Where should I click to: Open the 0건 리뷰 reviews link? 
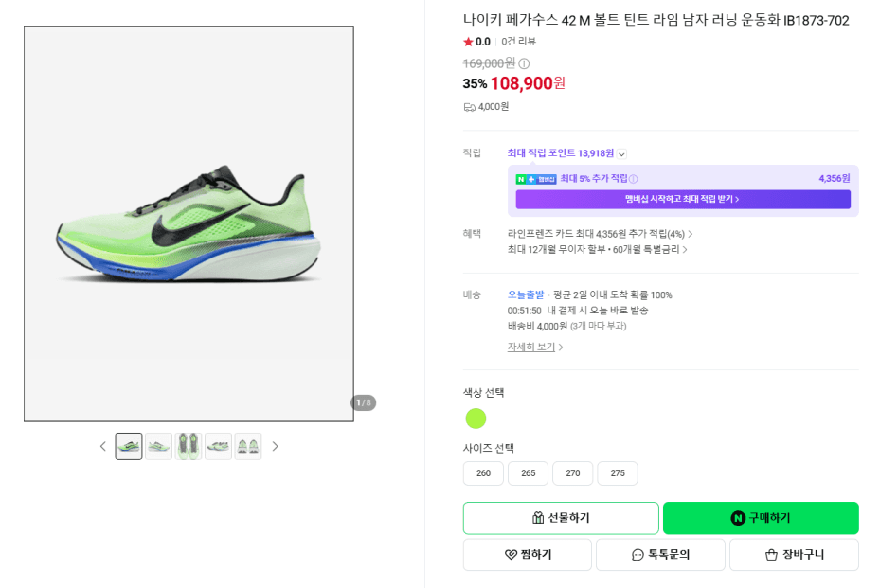click(518, 42)
